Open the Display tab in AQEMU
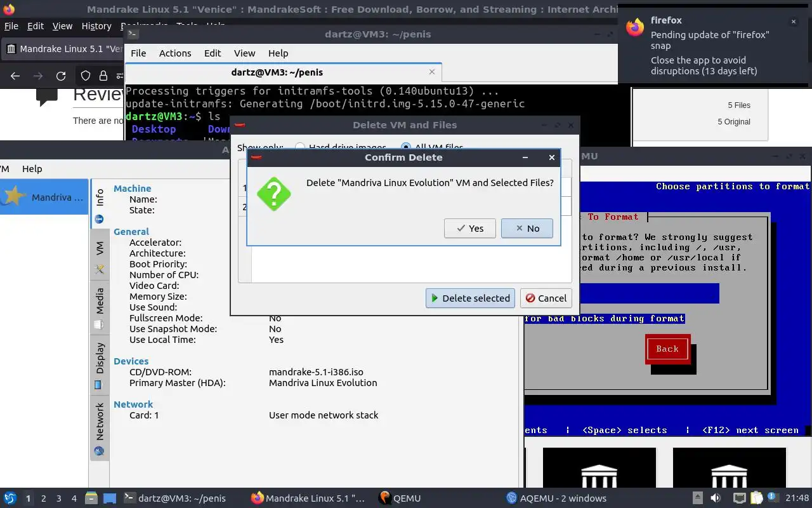This screenshot has width=812, height=508. 100,364
